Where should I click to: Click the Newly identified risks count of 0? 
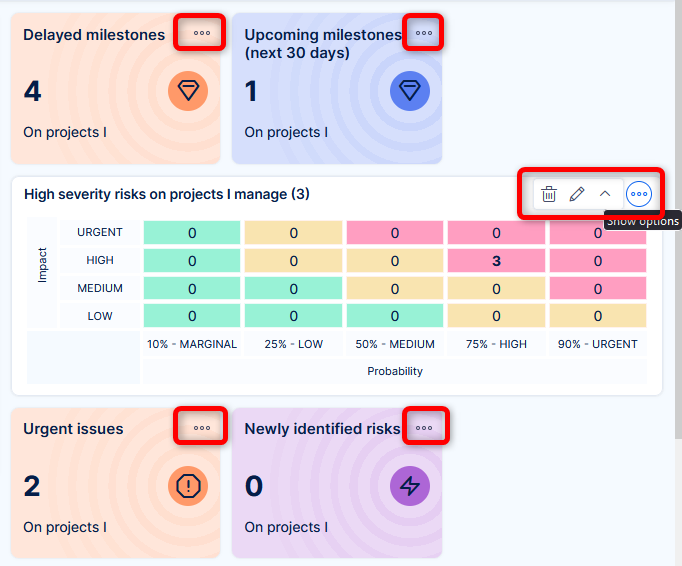[x=254, y=487]
